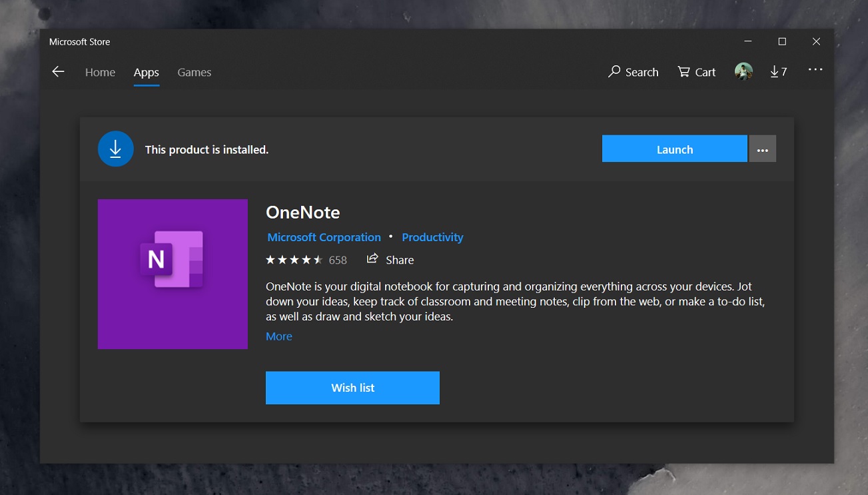Click the blue download status icon
868x495 pixels.
(x=116, y=149)
